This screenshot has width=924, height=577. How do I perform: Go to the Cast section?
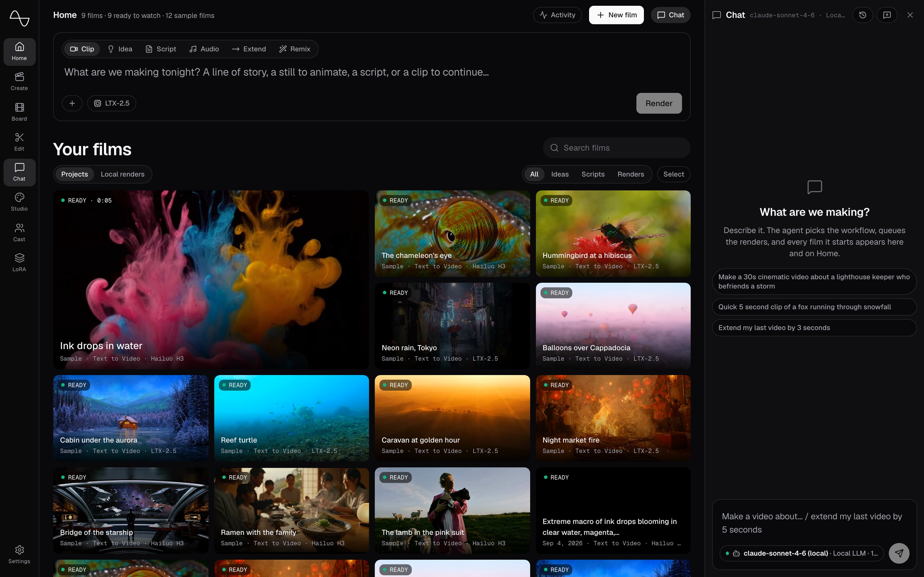click(19, 232)
